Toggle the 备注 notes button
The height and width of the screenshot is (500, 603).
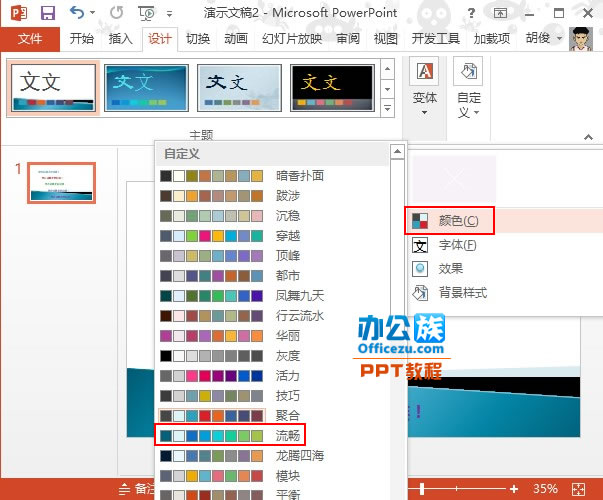[x=137, y=489]
